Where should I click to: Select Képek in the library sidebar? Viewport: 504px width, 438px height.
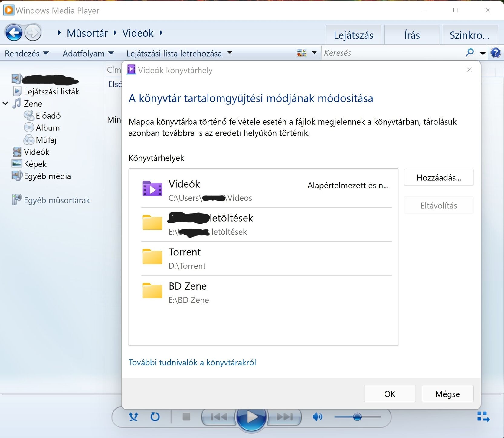pos(35,164)
